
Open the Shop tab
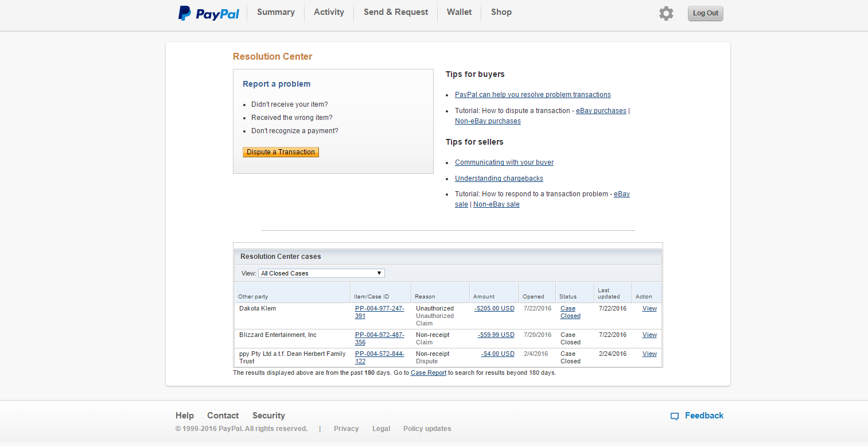pos(501,12)
